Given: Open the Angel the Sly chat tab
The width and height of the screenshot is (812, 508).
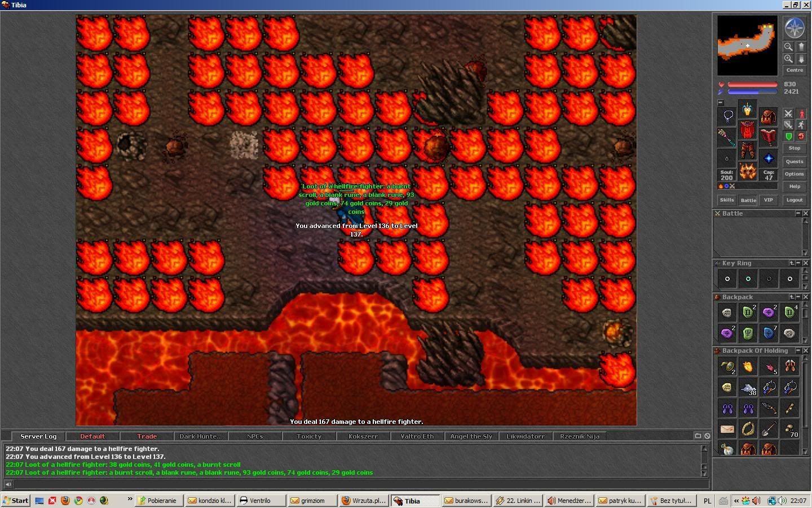Looking at the screenshot, I should point(471,436).
